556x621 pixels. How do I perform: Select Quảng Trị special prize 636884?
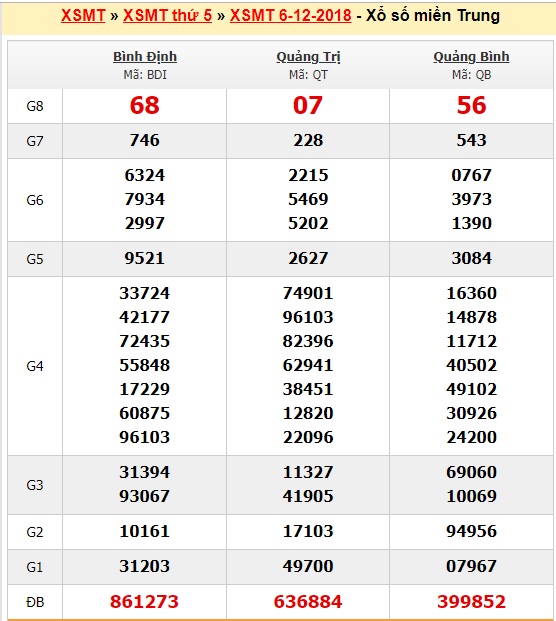[x=308, y=602]
